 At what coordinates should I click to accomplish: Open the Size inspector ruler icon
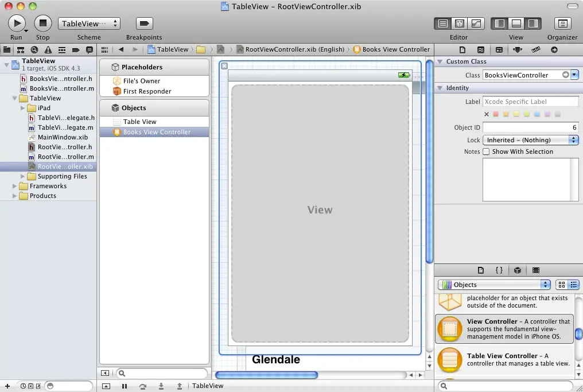(x=537, y=49)
